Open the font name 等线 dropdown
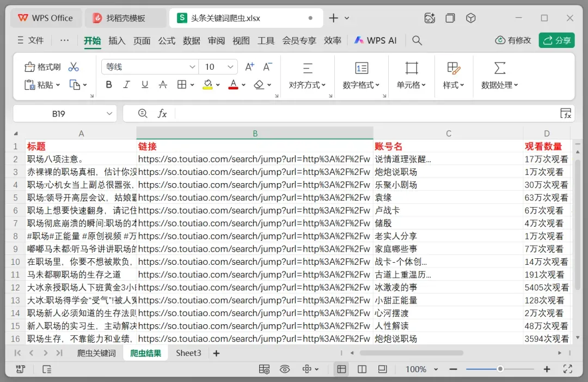This screenshot has width=588, height=382. [x=192, y=67]
